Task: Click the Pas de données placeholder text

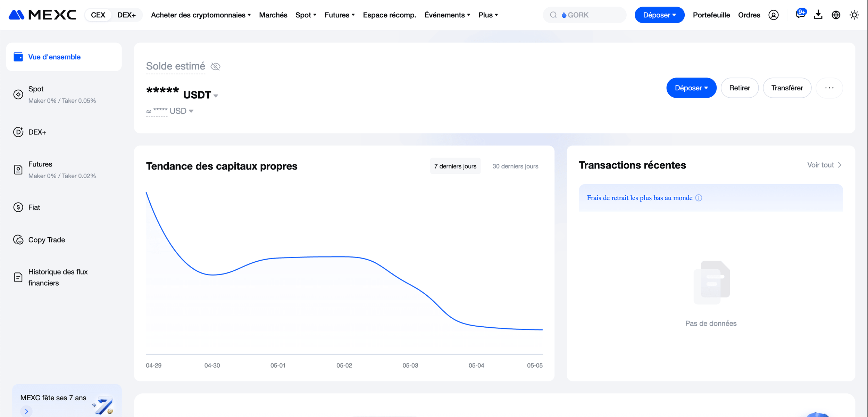Action: (711, 324)
